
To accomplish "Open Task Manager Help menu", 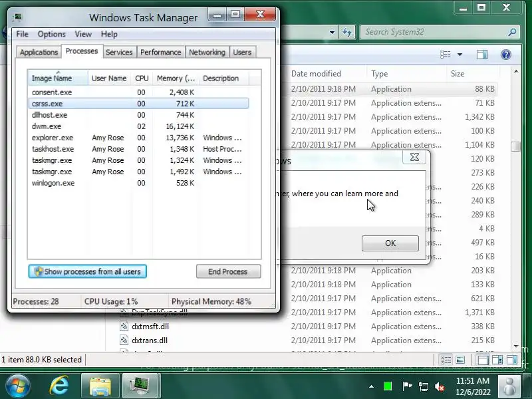I will (109, 35).
